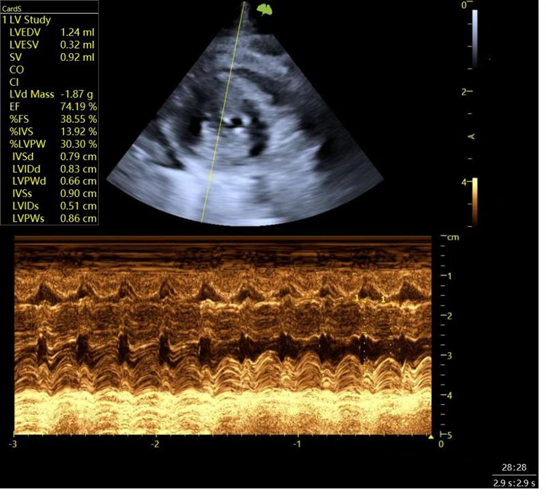
Task: Click the LVEDV 1.24 ml result
Action: point(52,33)
